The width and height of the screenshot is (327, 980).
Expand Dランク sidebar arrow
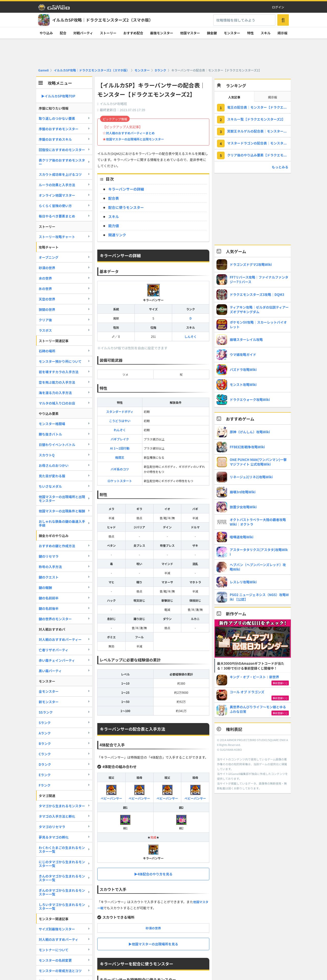[89, 764]
